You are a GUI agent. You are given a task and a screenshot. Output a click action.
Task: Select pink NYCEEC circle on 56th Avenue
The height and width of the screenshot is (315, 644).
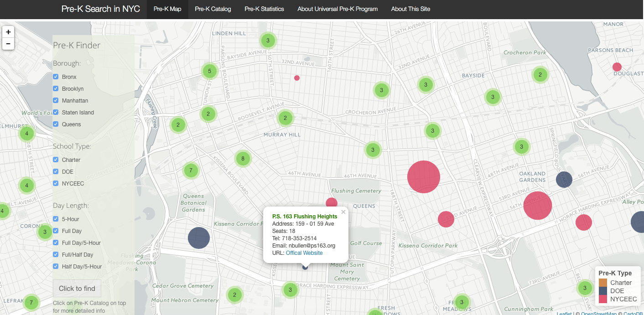(x=538, y=206)
